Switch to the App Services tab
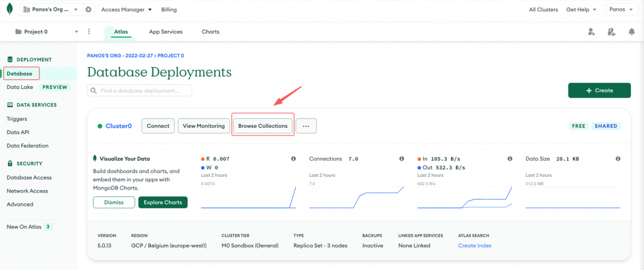Image resolution: width=644 pixels, height=270 pixels. [165, 31]
